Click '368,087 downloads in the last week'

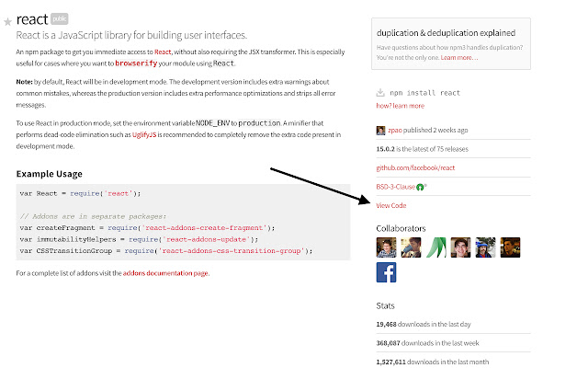427,343
